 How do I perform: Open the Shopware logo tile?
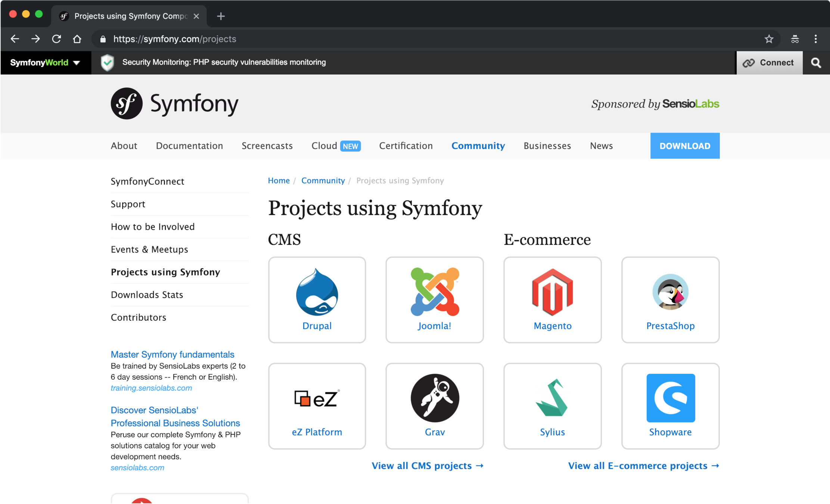point(670,398)
